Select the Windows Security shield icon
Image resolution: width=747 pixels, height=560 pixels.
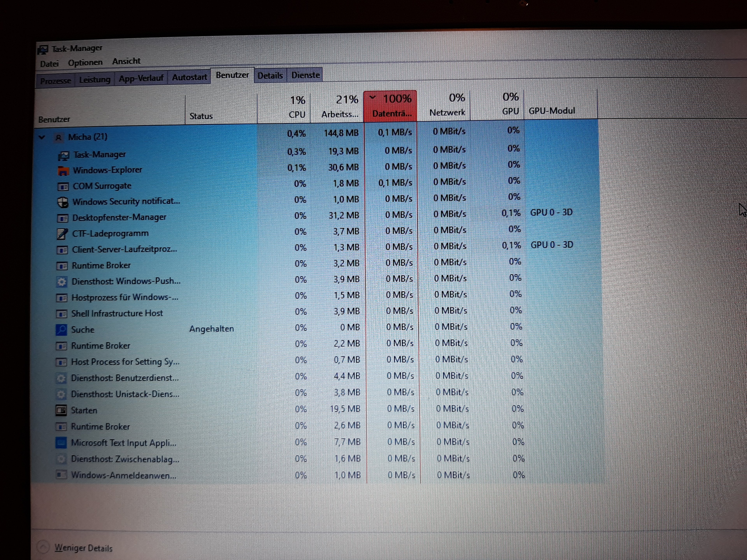pyautogui.click(x=63, y=202)
